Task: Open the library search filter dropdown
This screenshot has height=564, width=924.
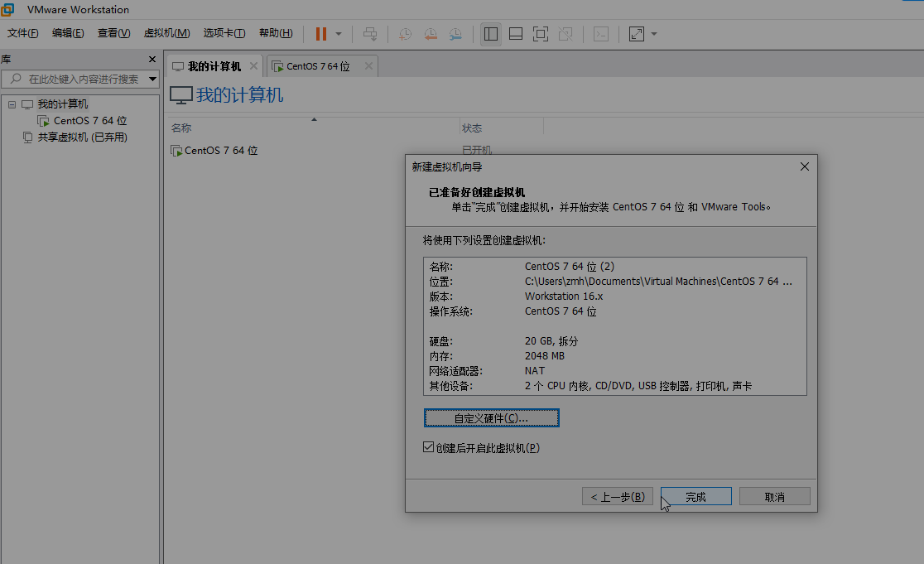Action: click(152, 79)
